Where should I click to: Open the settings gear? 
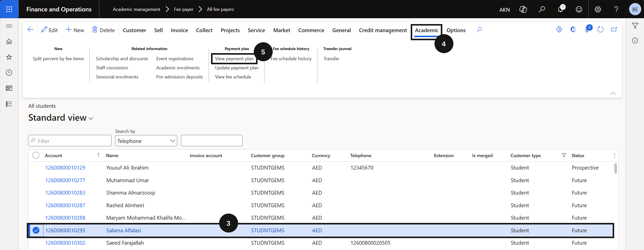pyautogui.click(x=598, y=9)
